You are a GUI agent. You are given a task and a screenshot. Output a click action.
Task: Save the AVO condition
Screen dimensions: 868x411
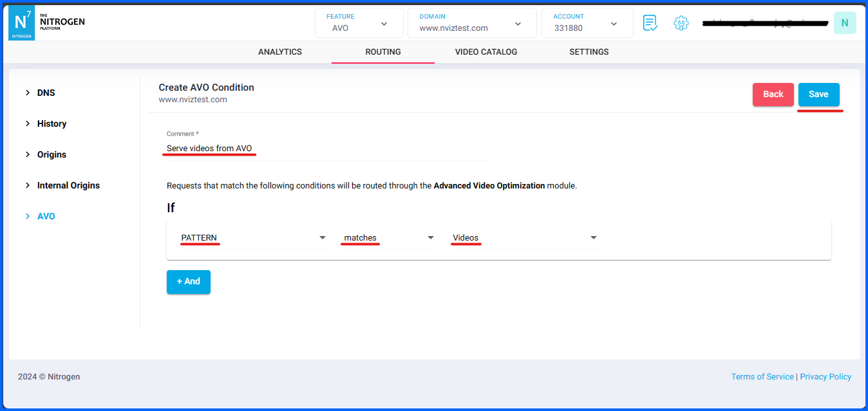(x=819, y=94)
